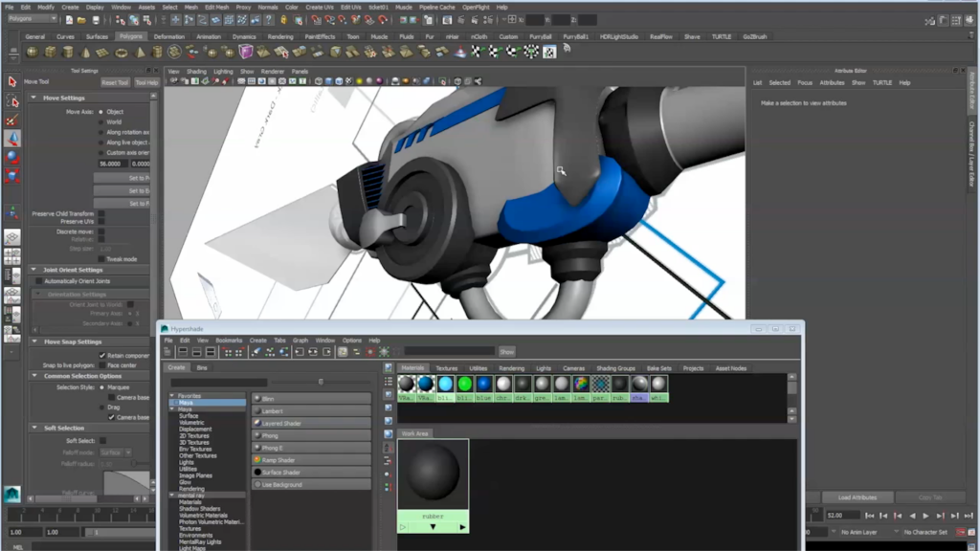
Task: Switch to Rendering shelf tab
Action: coord(280,37)
